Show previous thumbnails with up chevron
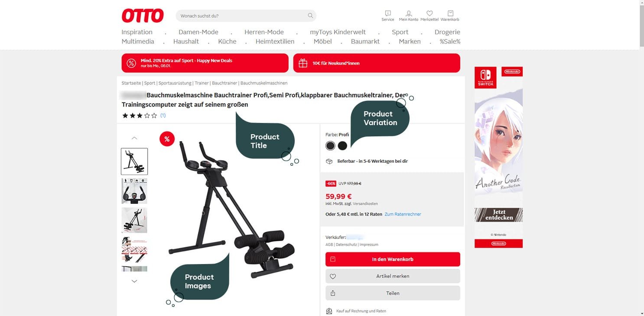 coord(134,138)
